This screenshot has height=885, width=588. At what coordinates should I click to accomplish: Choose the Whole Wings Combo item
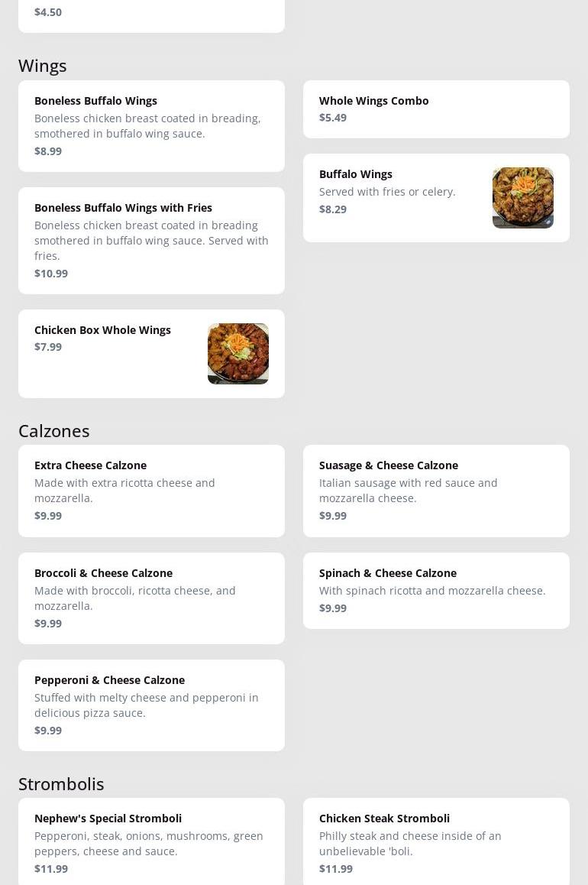[x=436, y=109]
